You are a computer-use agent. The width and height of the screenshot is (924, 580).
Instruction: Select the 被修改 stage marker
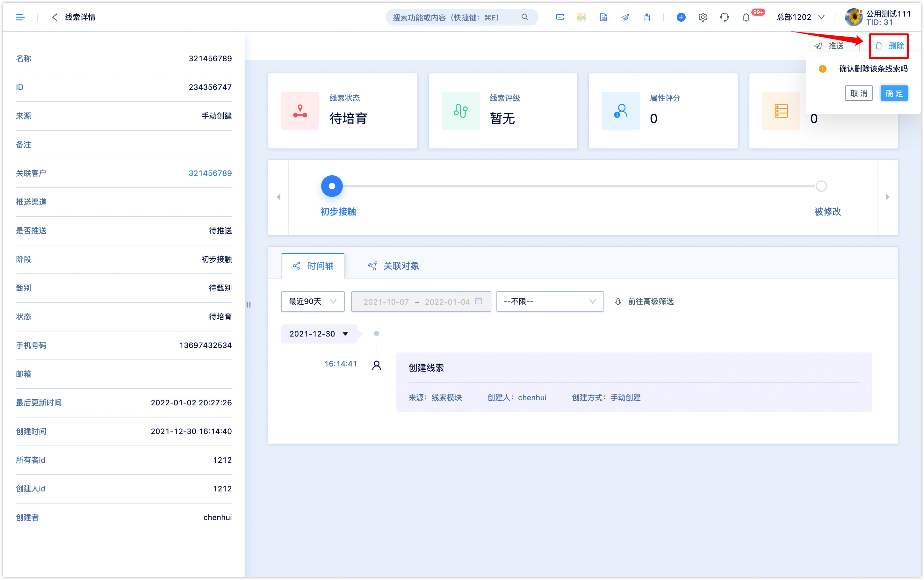[x=821, y=186]
